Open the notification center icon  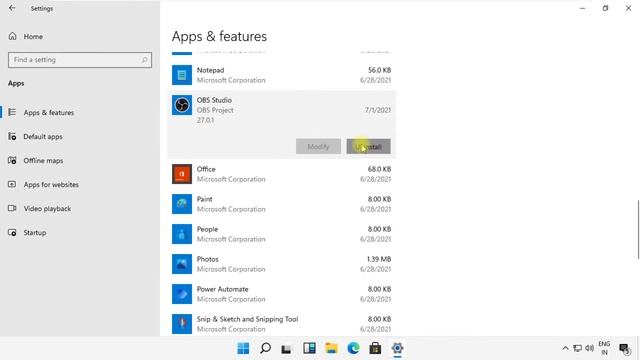coord(624,349)
